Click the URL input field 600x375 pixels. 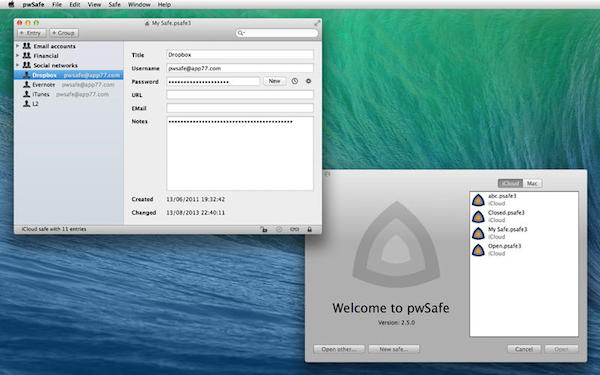point(240,95)
